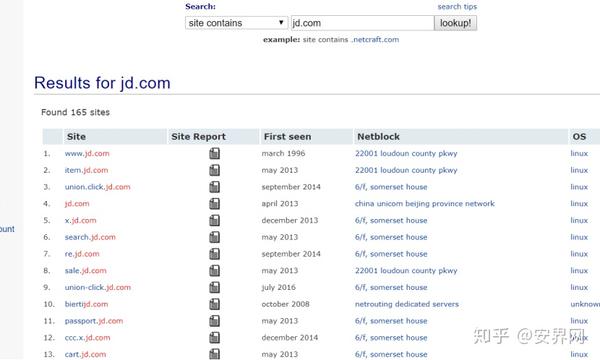Open the search.jd.com site link

[90, 237]
